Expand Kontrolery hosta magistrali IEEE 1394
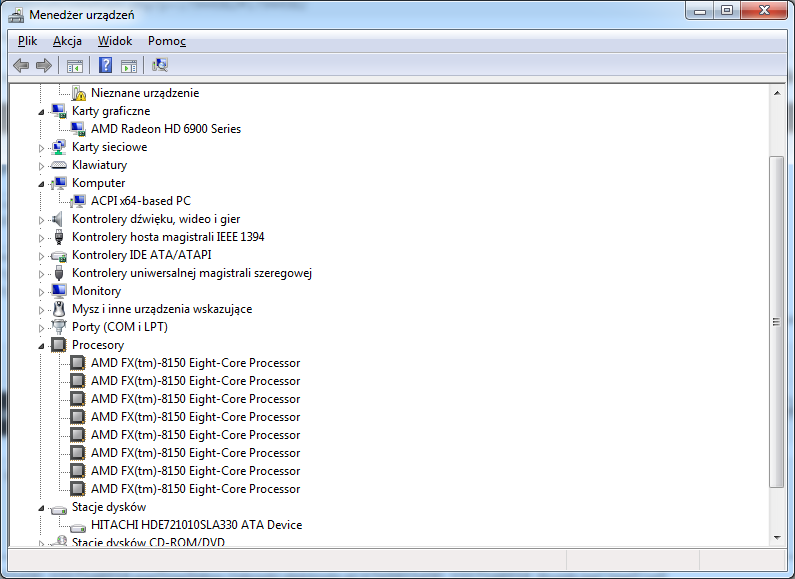This screenshot has width=795, height=579. coord(42,238)
